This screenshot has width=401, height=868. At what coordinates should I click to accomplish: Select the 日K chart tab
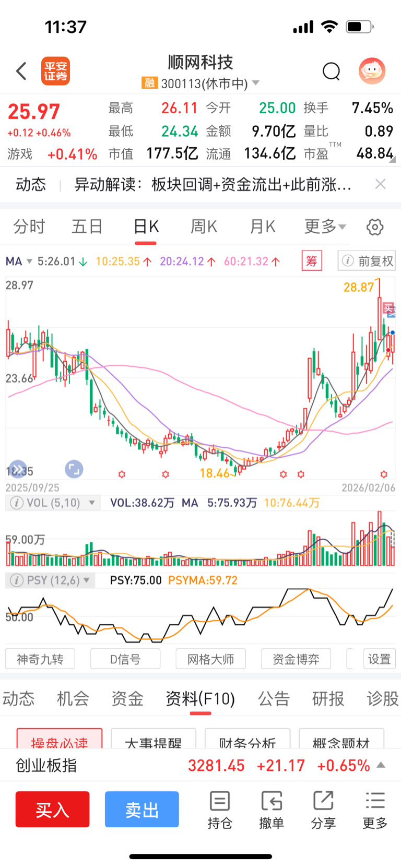point(146,227)
